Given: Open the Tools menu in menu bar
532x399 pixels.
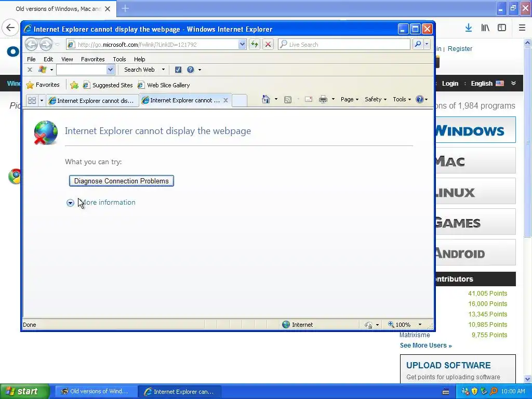Looking at the screenshot, I should point(119,59).
